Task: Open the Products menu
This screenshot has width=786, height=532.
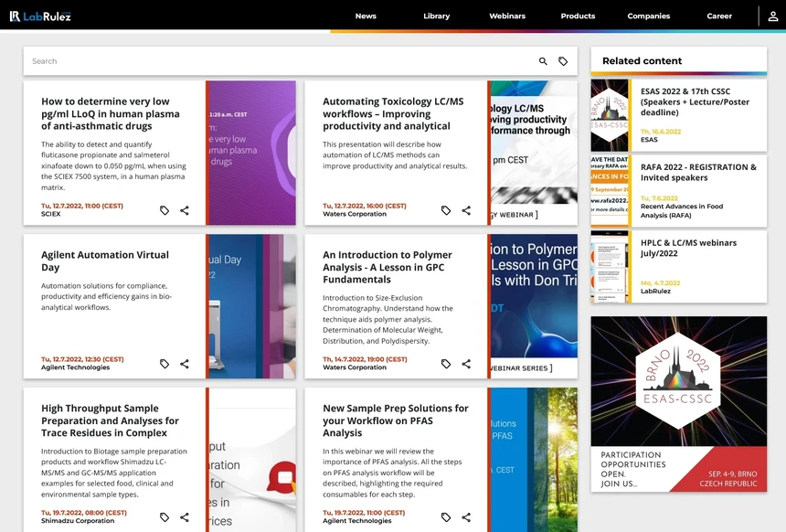Action: [578, 16]
